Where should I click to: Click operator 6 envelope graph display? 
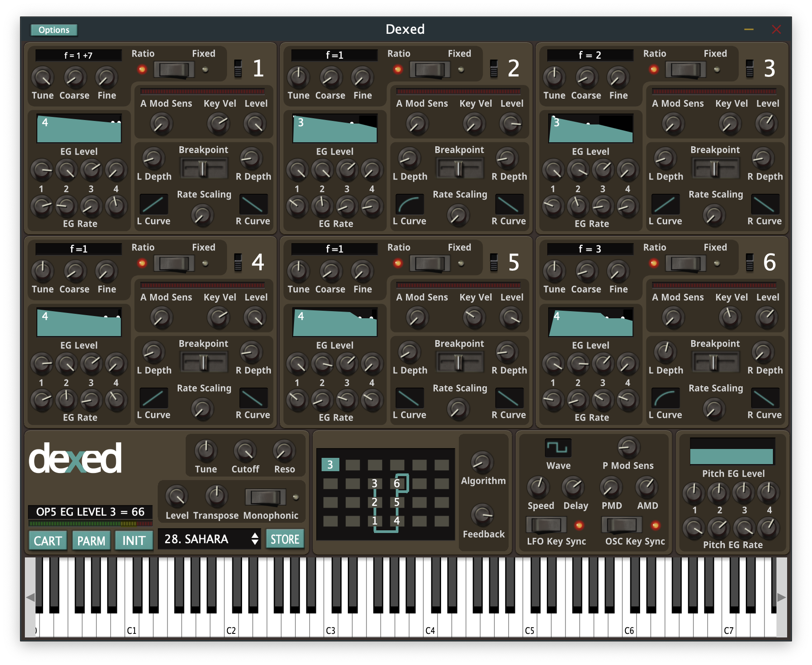tap(591, 322)
